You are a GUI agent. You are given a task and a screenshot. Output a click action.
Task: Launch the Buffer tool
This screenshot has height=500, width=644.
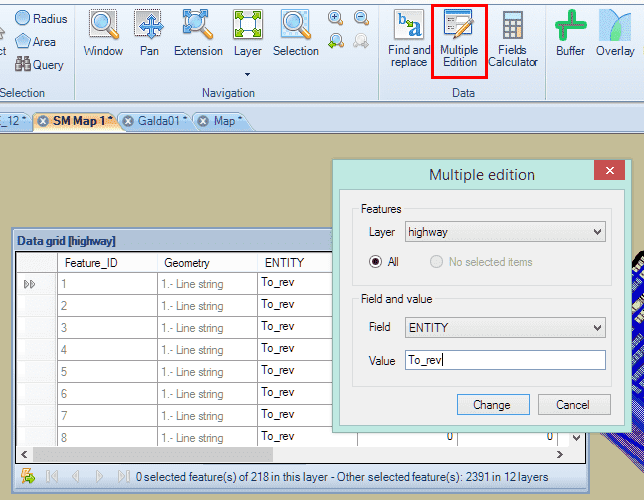tap(571, 33)
